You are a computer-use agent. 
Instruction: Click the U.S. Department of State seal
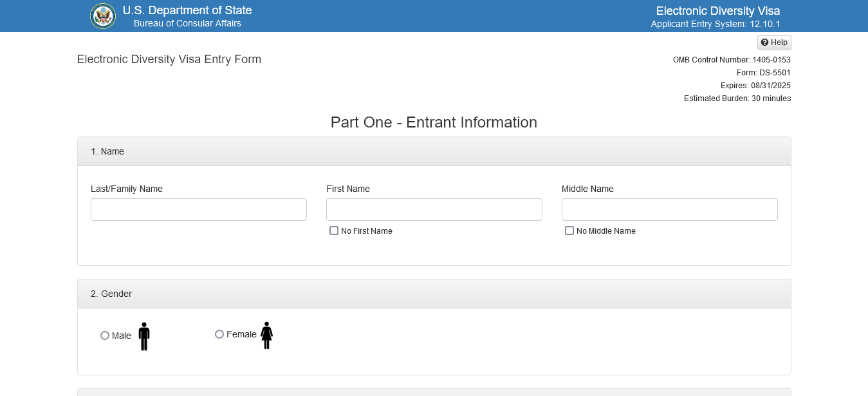(103, 16)
